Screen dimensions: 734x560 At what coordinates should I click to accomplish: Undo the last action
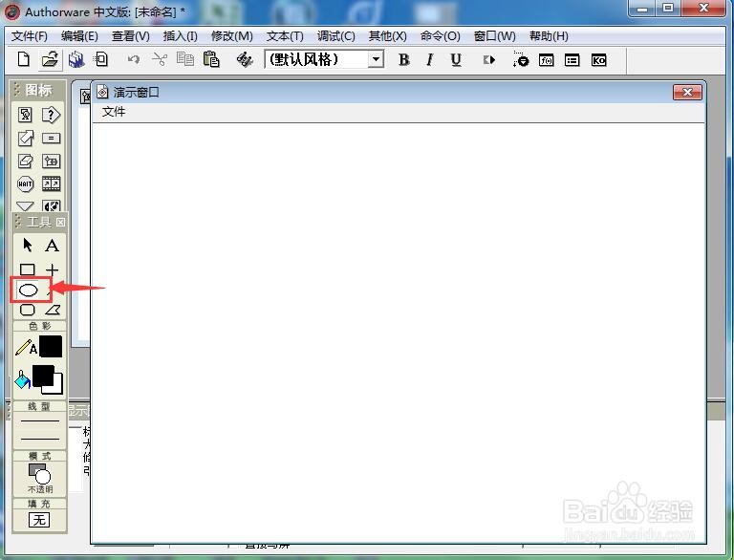134,59
